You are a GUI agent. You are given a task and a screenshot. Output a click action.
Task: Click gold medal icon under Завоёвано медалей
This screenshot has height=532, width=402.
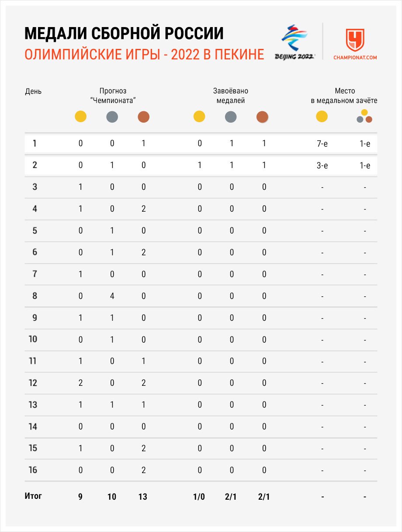coord(199,117)
